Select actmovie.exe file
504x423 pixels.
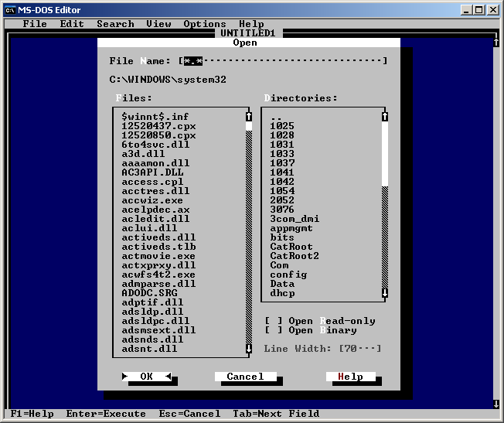[x=158, y=256]
